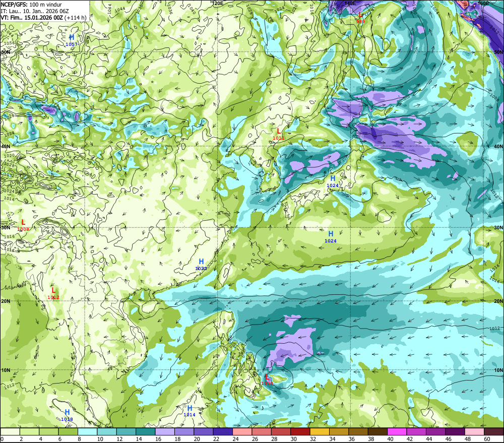Click the legend scale number 60
Image resolution: width=504 pixels, height=443 pixels.
click(x=487, y=439)
